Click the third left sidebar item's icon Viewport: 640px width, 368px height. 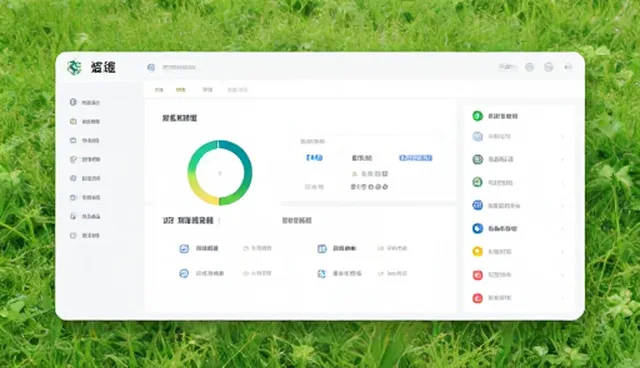pyautogui.click(x=73, y=140)
